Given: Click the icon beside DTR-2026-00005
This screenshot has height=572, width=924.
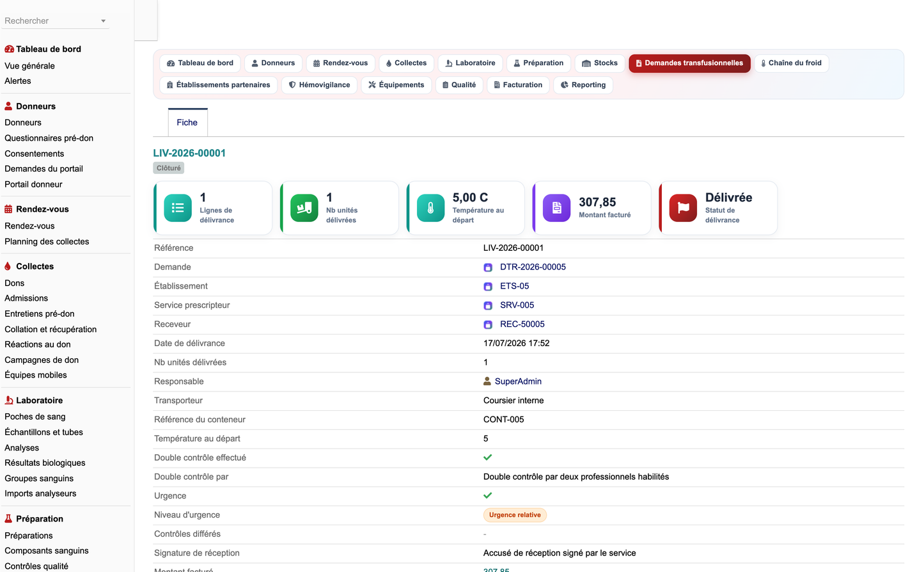Looking at the screenshot, I should [488, 267].
